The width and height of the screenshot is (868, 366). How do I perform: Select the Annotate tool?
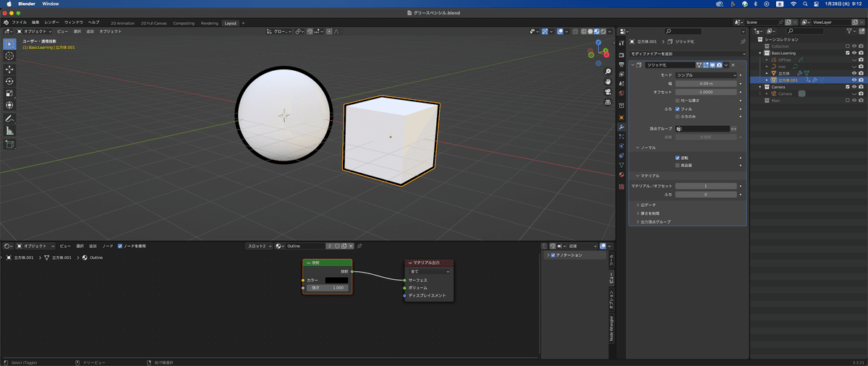pos(9,119)
